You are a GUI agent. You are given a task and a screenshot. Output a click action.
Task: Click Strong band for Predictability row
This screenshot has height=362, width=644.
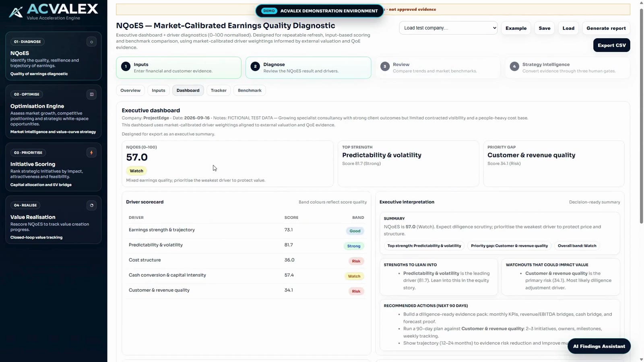[x=354, y=246]
